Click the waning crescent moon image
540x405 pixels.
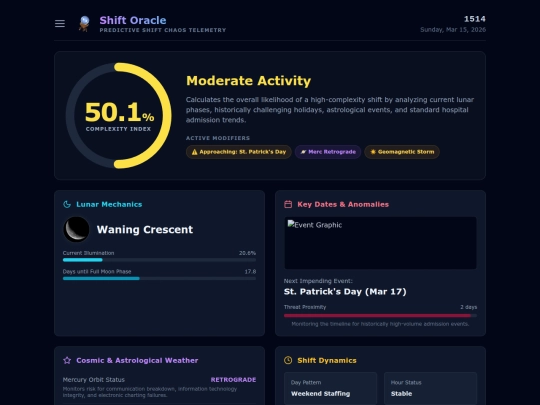(76, 229)
